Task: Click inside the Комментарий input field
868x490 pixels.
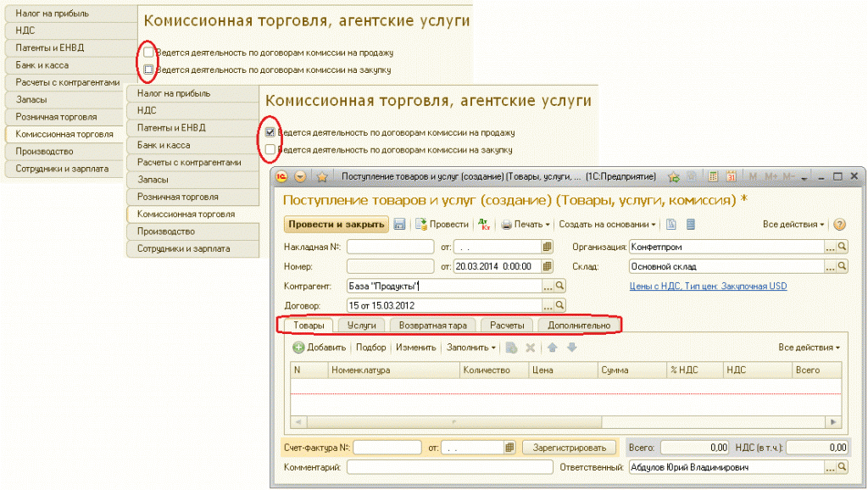Action: click(449, 465)
